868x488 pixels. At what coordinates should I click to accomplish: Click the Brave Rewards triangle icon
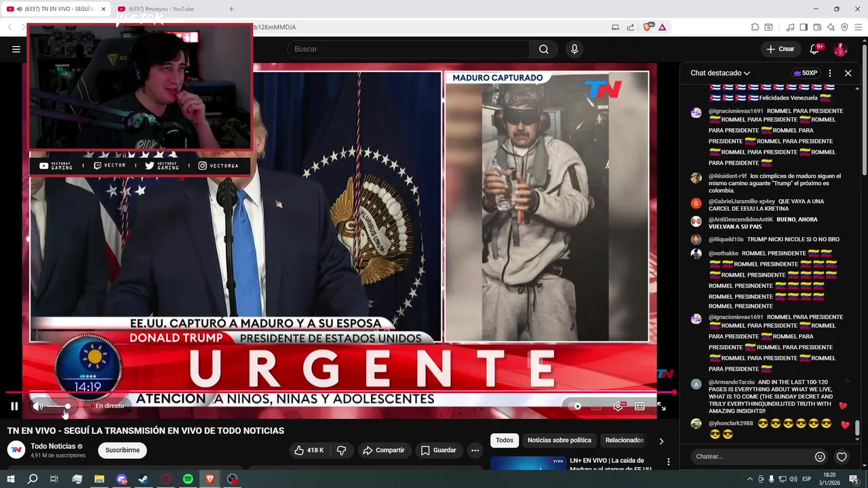[x=662, y=27]
